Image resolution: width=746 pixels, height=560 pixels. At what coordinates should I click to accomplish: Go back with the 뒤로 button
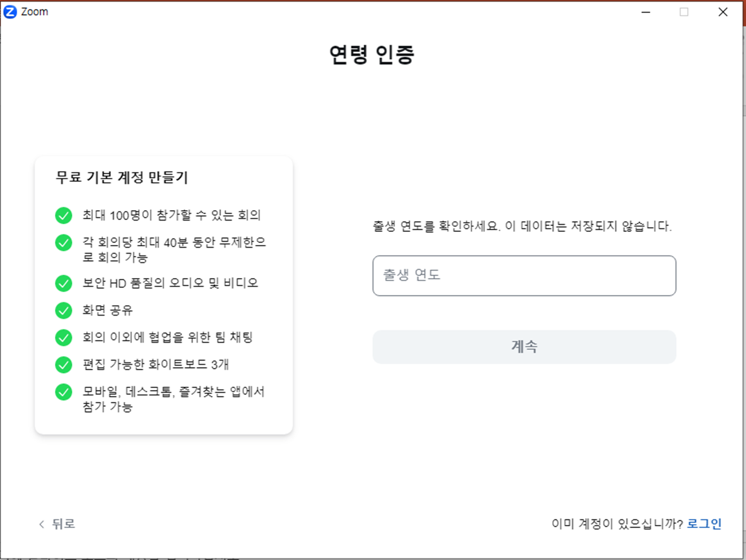click(56, 524)
